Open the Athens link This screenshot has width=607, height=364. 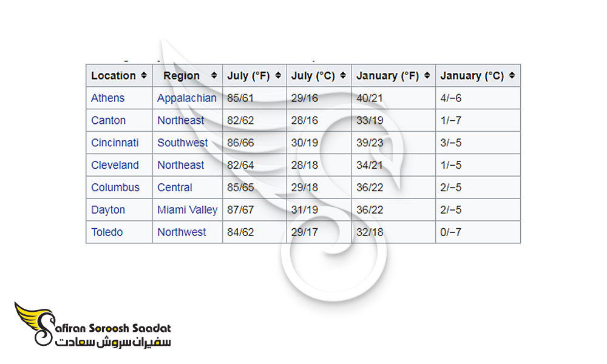click(107, 98)
